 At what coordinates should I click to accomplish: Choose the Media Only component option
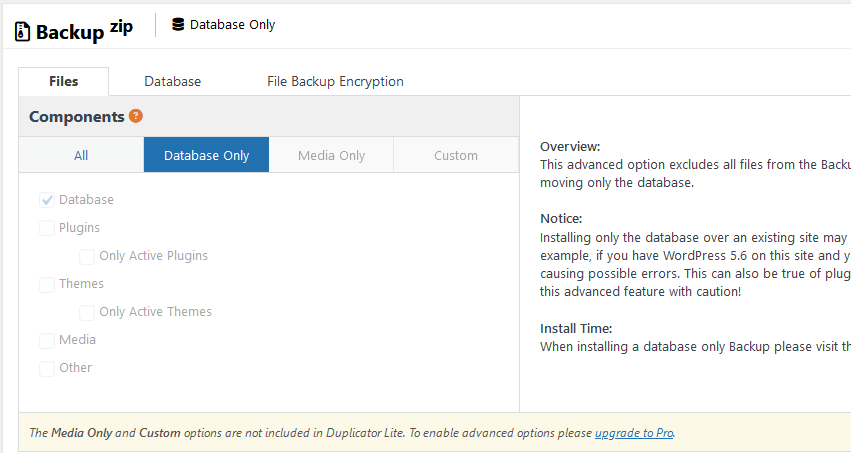tap(331, 155)
